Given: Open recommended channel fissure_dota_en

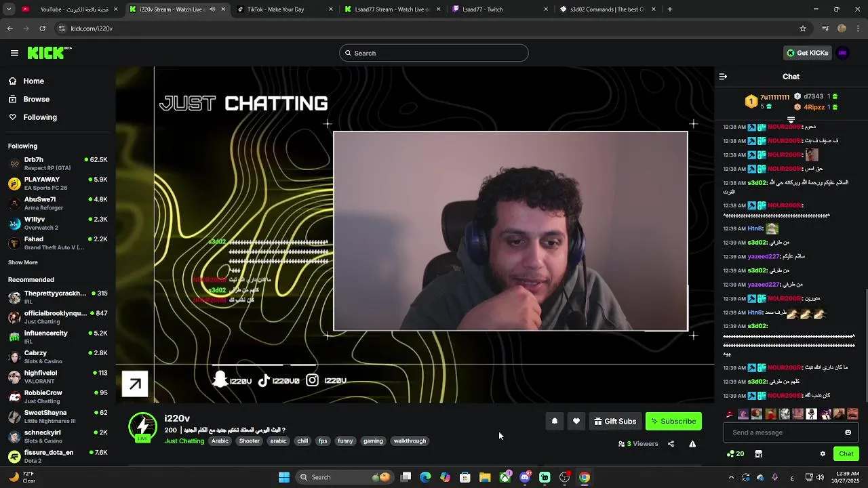Looking at the screenshot, I should (x=58, y=456).
